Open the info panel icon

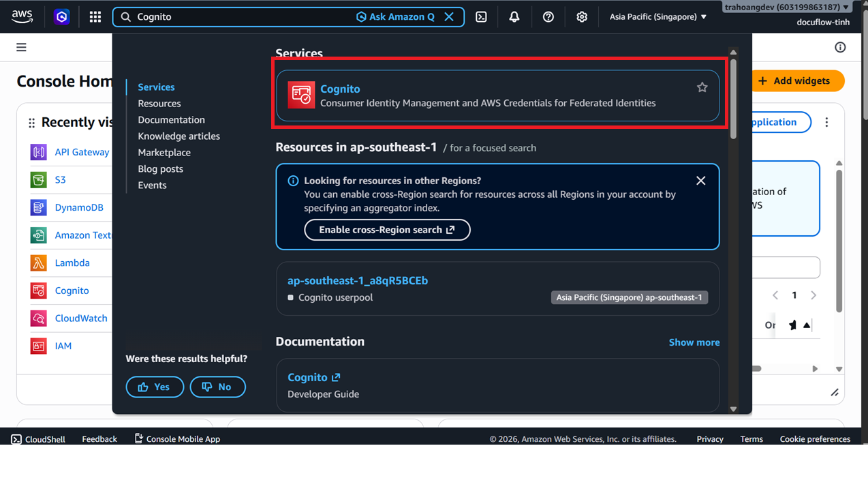pos(840,47)
